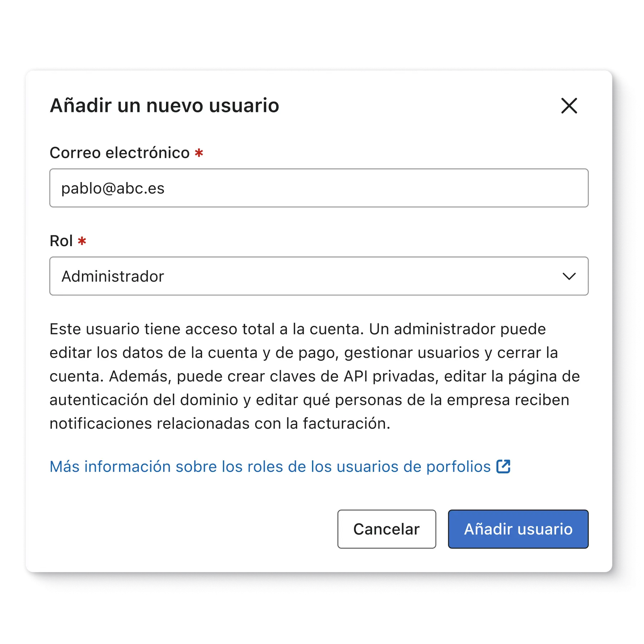This screenshot has height=644, width=644.
Task: Click the Administrador role description paragraph
Action: point(315,376)
